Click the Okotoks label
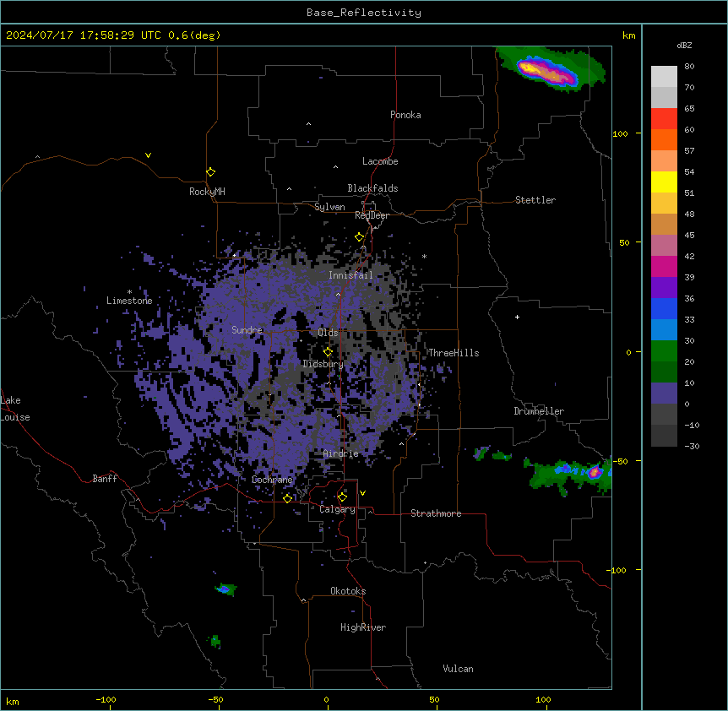 pyautogui.click(x=348, y=591)
